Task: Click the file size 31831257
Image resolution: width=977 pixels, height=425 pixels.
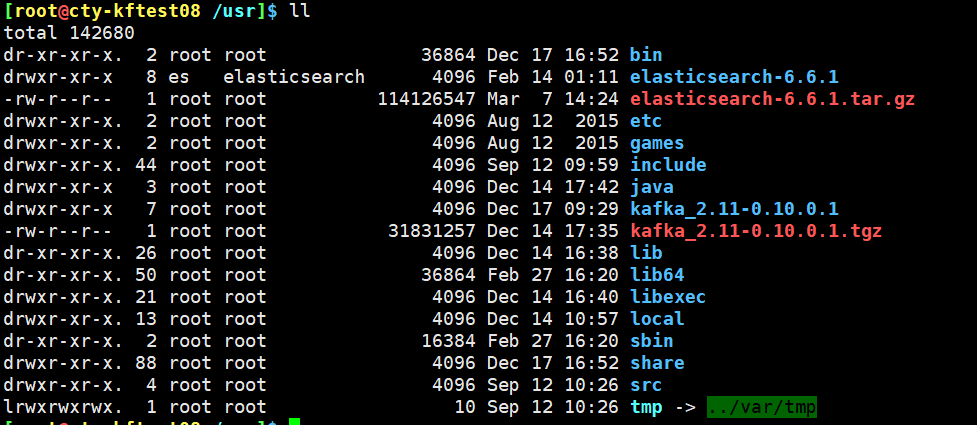Action: click(432, 231)
